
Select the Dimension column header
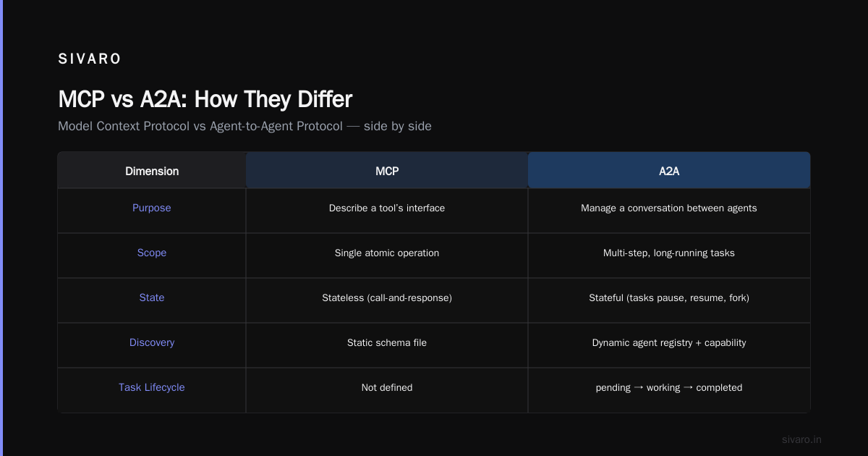pyautogui.click(x=152, y=171)
